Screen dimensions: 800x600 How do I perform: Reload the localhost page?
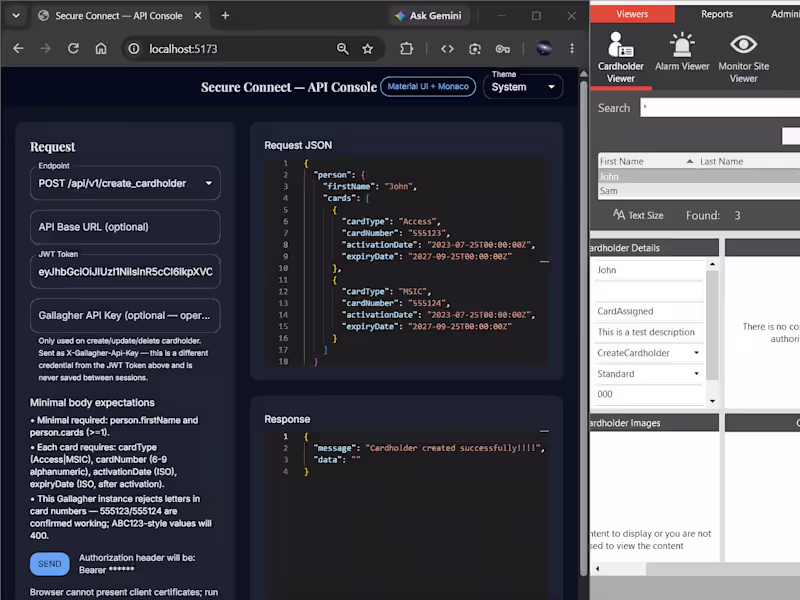(x=73, y=48)
